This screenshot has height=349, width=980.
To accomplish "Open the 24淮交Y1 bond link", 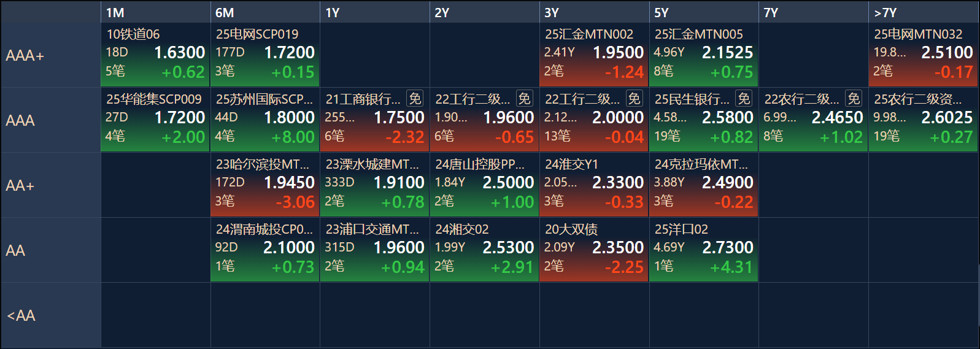I will 571,164.
